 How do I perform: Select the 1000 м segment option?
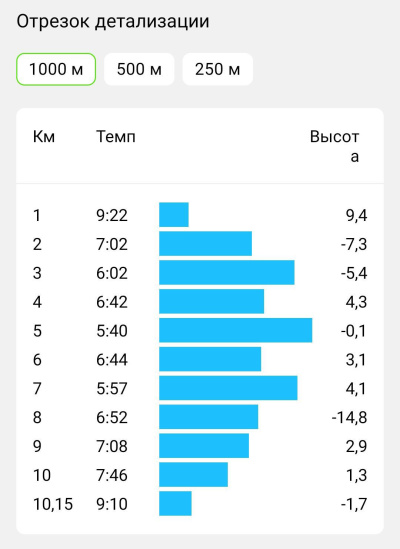56,69
